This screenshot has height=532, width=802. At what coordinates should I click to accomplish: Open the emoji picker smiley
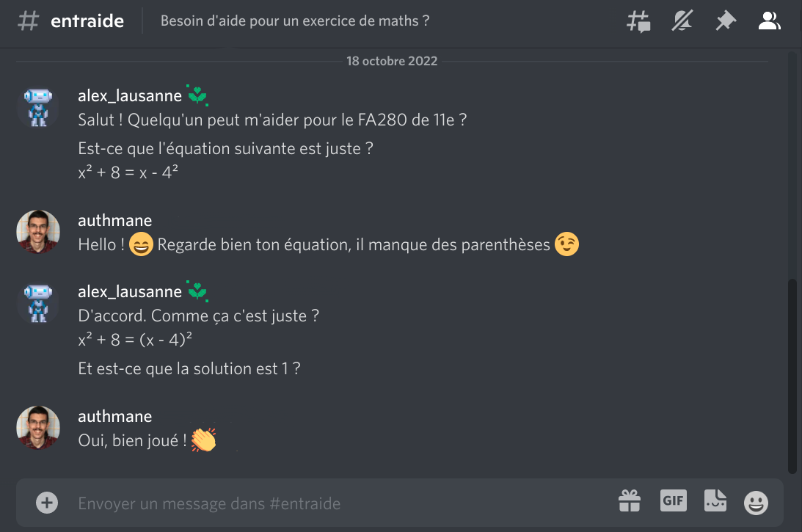(x=756, y=503)
